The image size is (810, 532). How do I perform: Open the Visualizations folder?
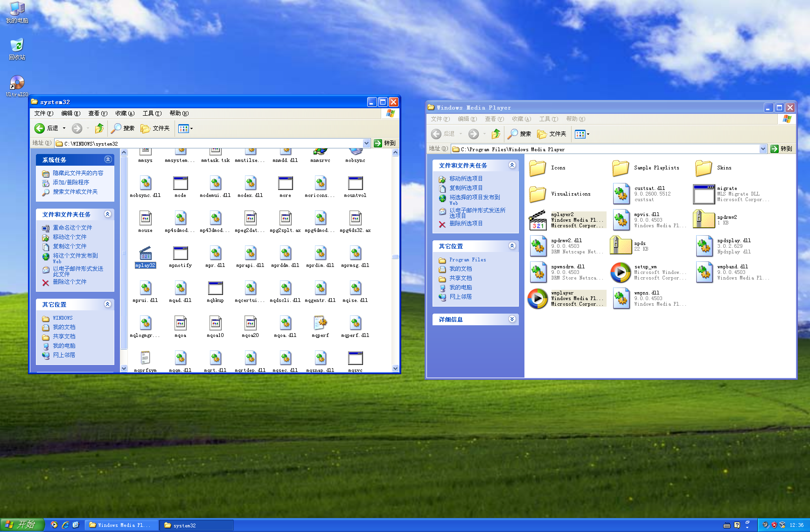537,194
